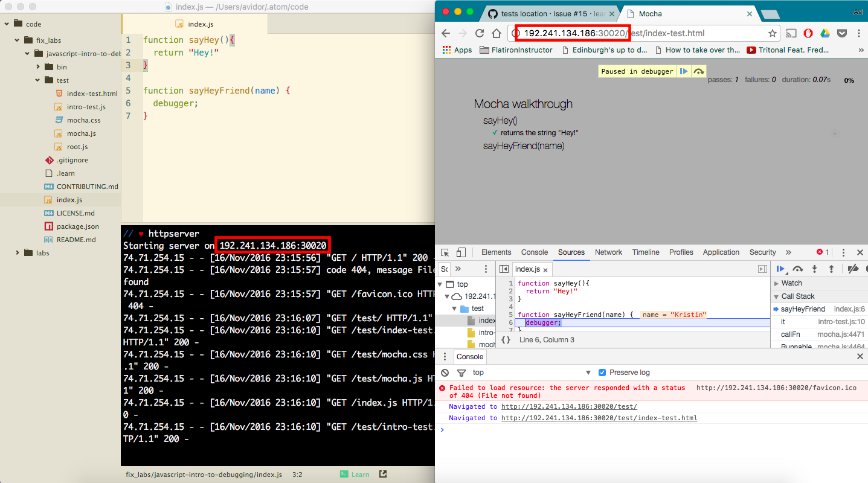Deactivate all breakpoints
The height and width of the screenshot is (483, 868).
(x=852, y=269)
